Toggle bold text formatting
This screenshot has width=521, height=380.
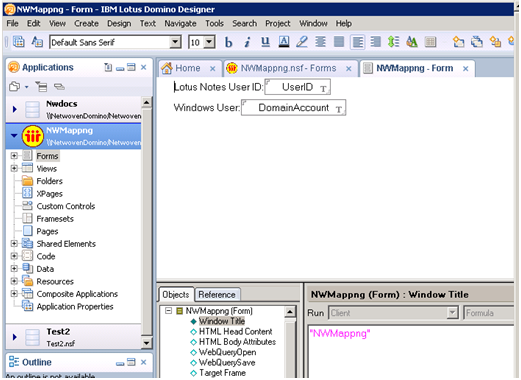(x=228, y=42)
